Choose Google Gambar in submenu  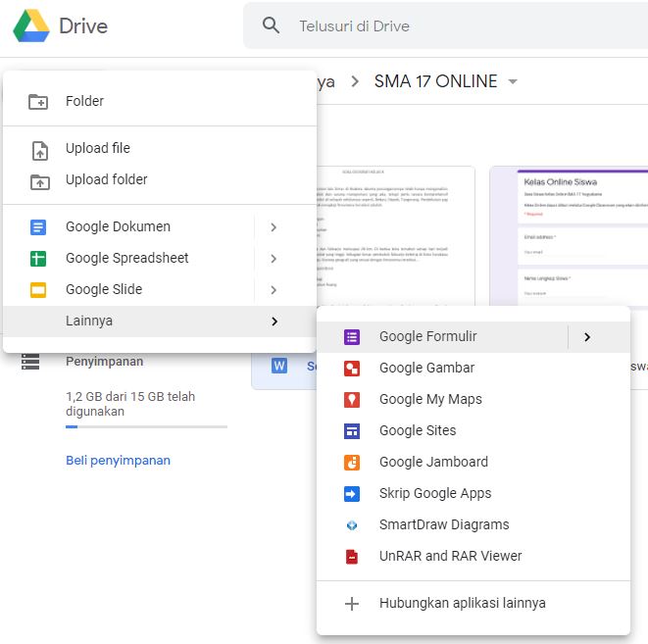[x=474, y=369]
